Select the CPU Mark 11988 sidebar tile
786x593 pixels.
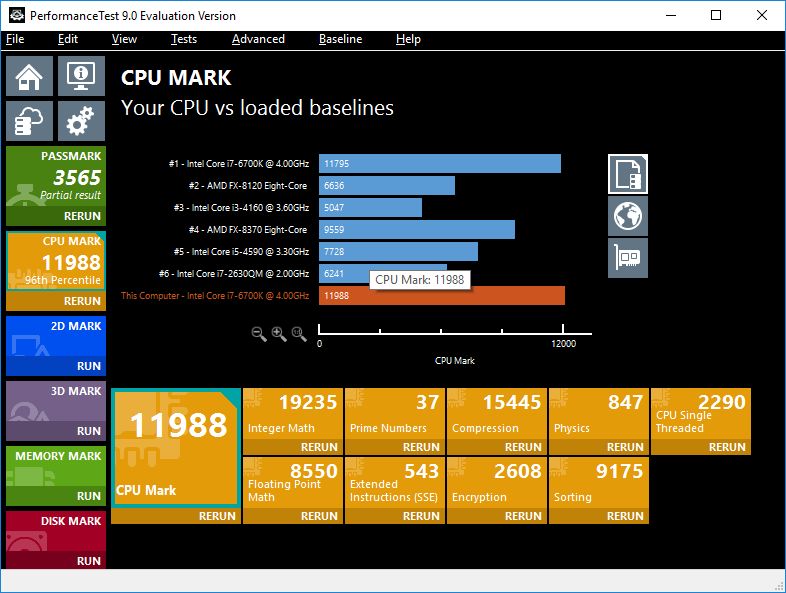56,261
